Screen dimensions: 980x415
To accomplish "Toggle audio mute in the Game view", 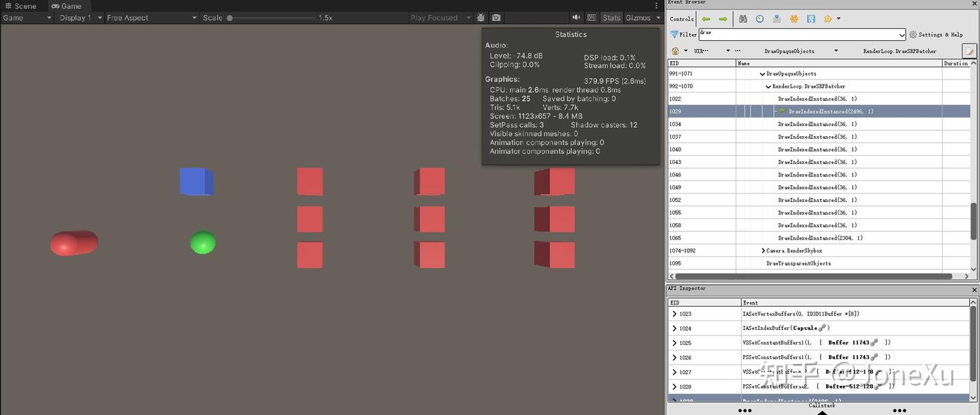I will tap(578, 18).
